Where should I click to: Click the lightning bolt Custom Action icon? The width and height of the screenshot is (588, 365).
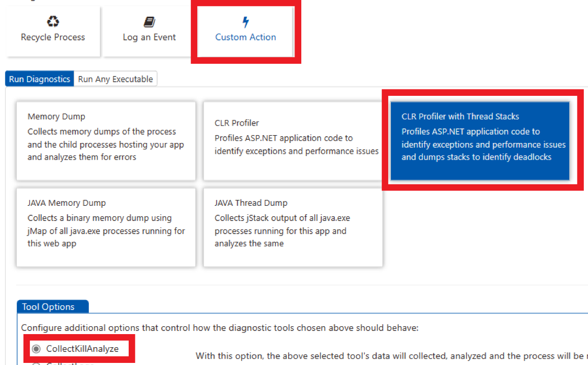[245, 22]
